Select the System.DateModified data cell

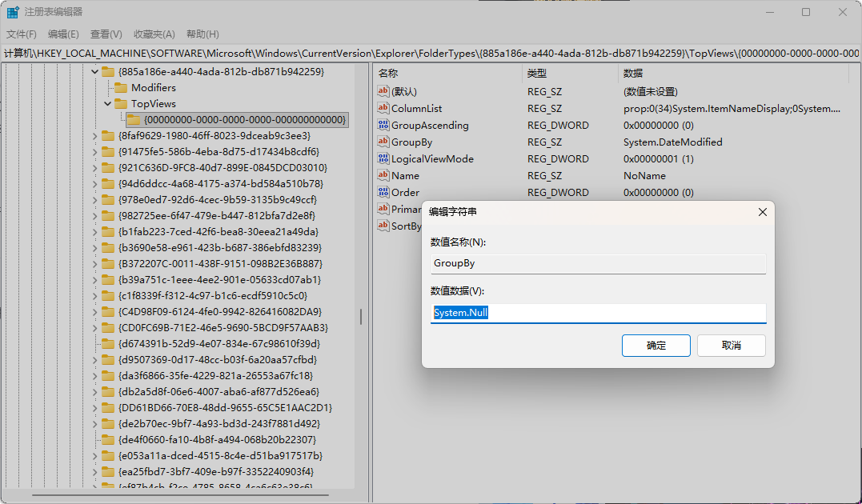coord(672,142)
